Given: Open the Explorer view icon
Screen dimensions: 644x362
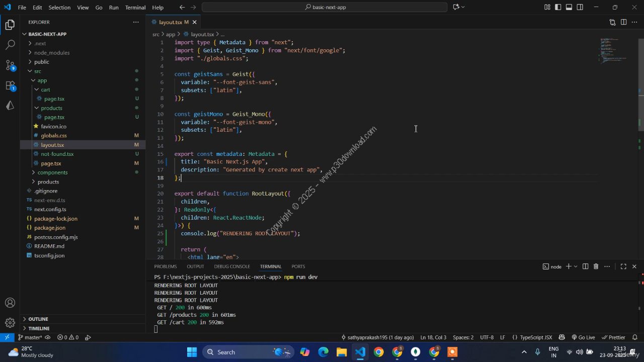Looking at the screenshot, I should tap(10, 25).
